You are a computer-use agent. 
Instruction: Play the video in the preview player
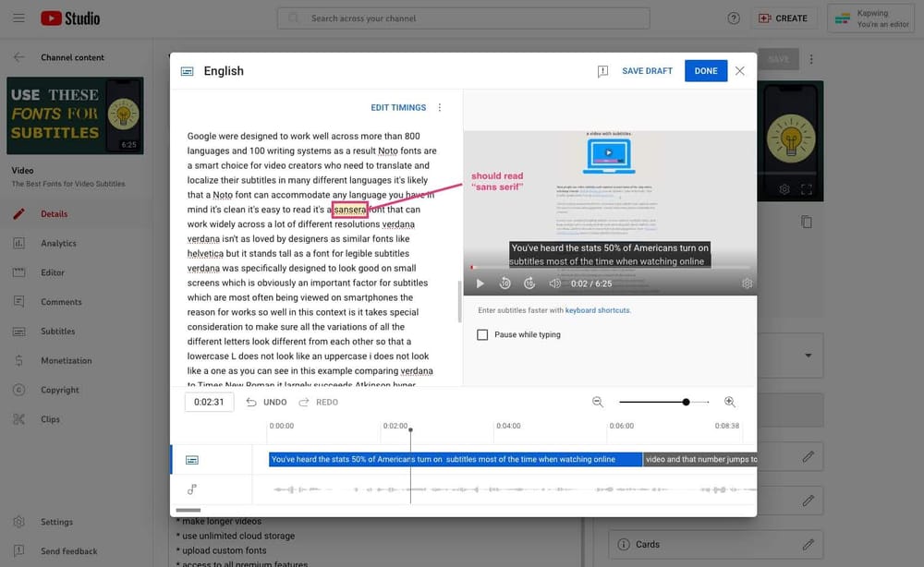480,283
